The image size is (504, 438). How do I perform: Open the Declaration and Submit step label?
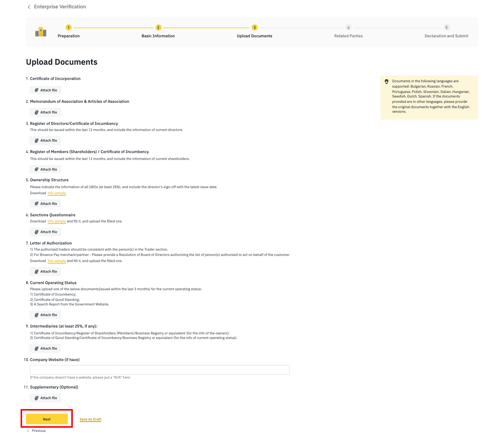446,36
